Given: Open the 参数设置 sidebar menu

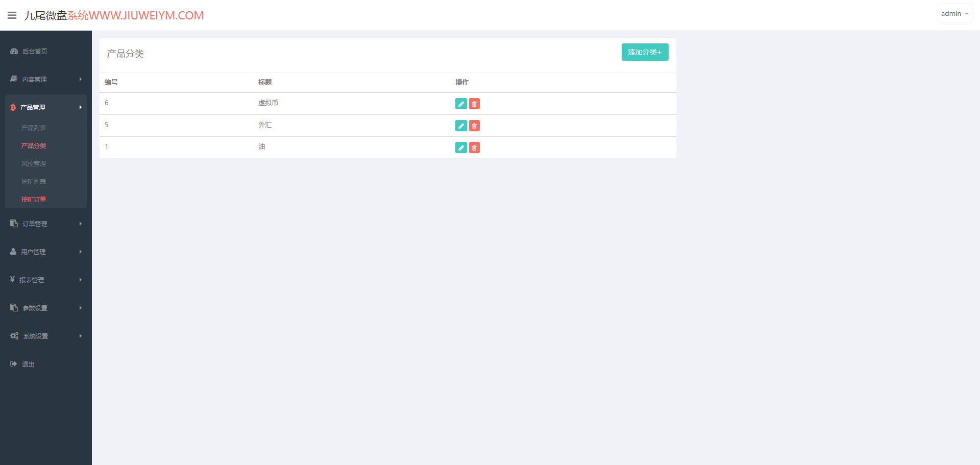Looking at the screenshot, I should 46,308.
